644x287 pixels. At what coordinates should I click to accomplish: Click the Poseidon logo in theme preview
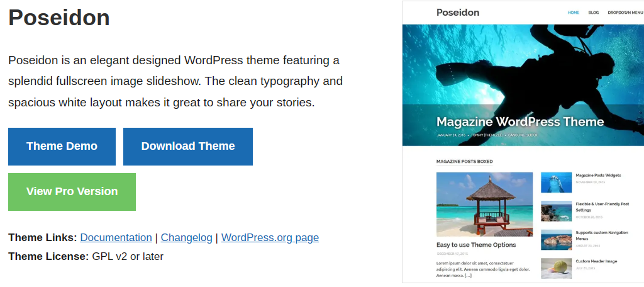click(x=458, y=13)
